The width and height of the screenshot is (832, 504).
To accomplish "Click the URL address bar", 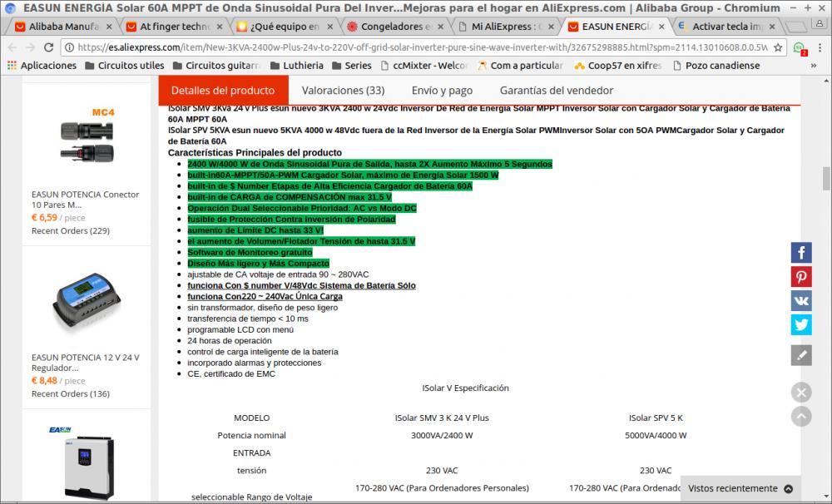I will 422,47.
